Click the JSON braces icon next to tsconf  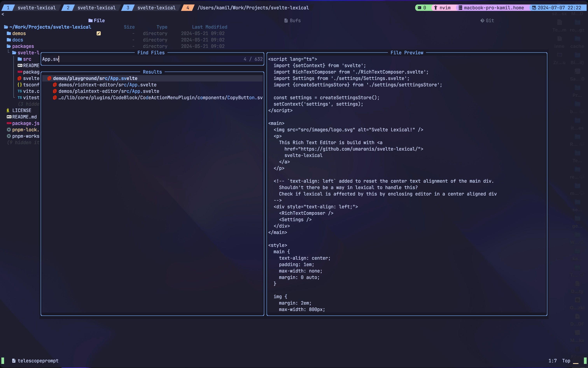coord(20,85)
